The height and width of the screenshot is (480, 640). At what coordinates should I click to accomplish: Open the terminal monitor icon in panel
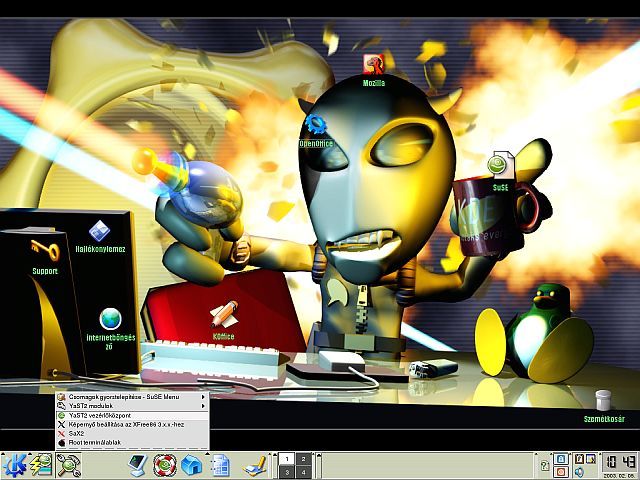pos(137,465)
